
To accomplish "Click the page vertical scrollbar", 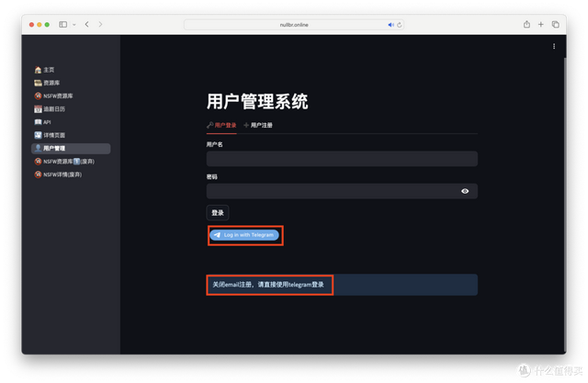I will pyautogui.click(x=565, y=206).
